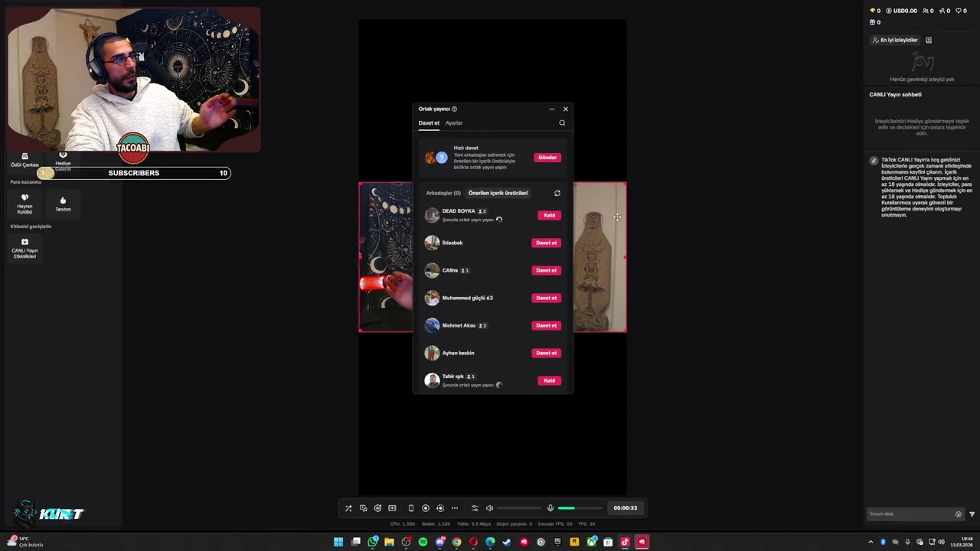Switch to the Ayarlar tab
The width and height of the screenshot is (980, 551).
click(454, 123)
